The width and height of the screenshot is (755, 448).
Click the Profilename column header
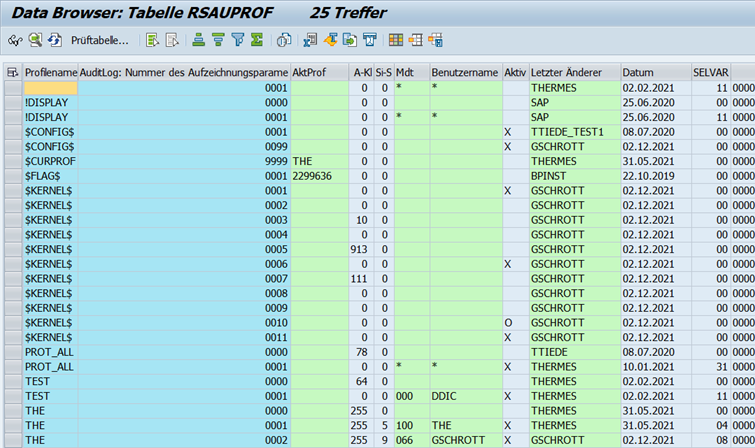tap(50, 73)
